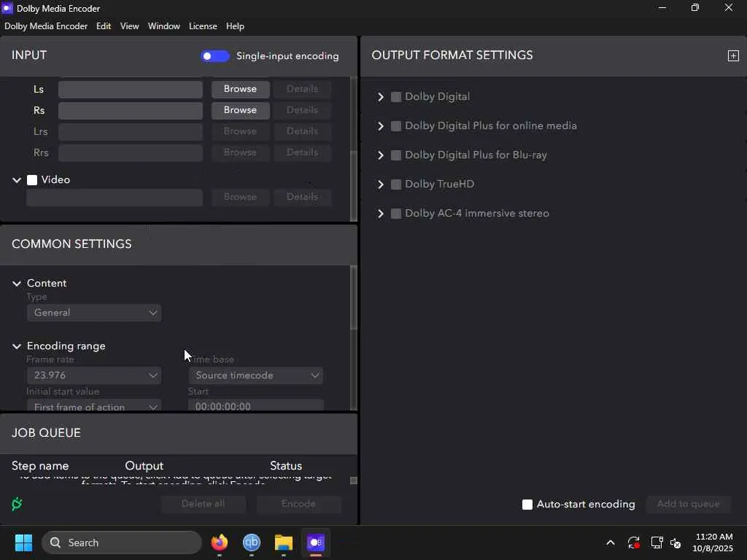Click the network display tray icon
The width and height of the screenshot is (747, 560).
click(657, 542)
